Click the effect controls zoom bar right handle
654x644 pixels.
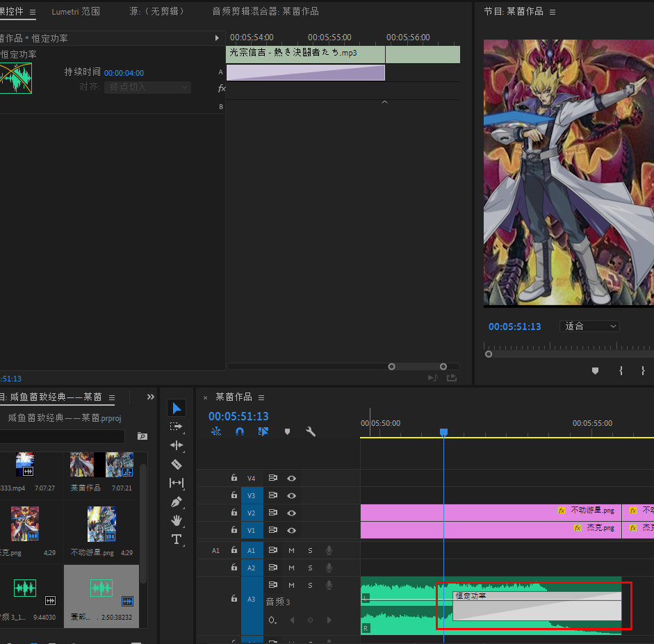[443, 366]
